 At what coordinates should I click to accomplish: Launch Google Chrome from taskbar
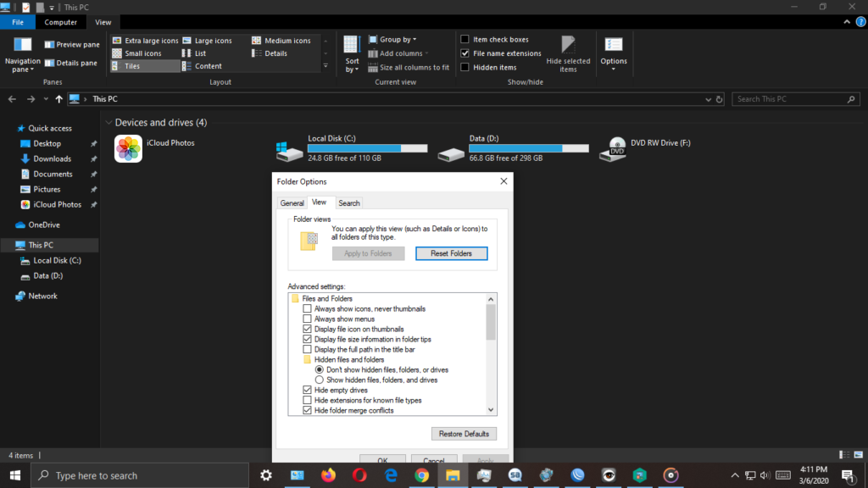(421, 475)
